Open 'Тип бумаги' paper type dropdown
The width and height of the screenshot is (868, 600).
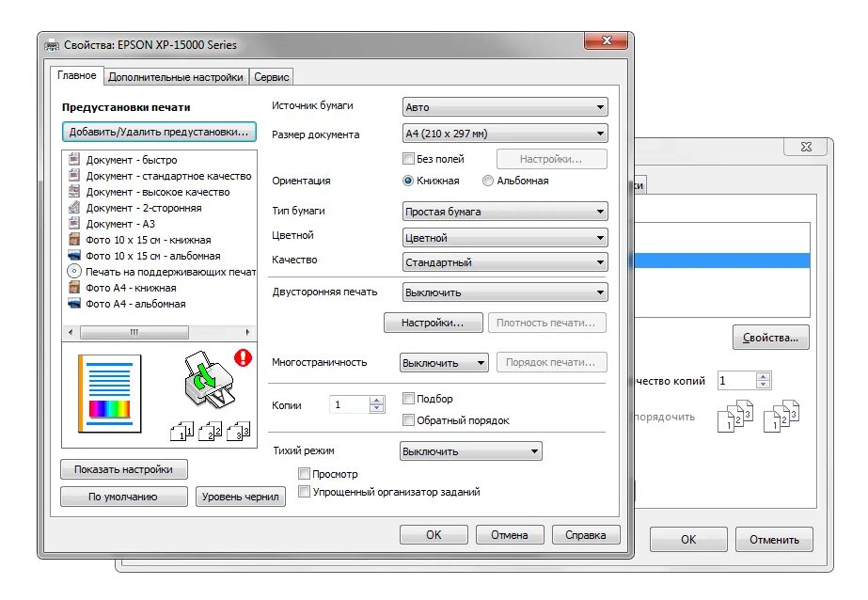[x=505, y=211]
